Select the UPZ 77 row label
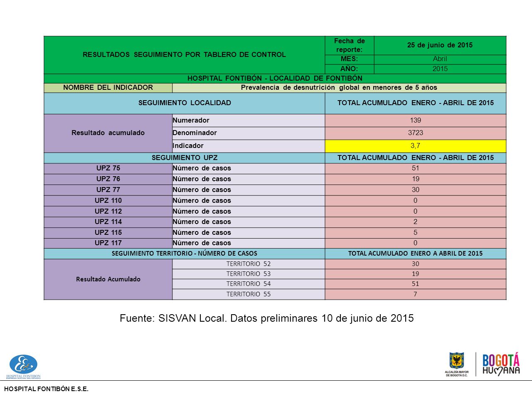 [x=108, y=190]
